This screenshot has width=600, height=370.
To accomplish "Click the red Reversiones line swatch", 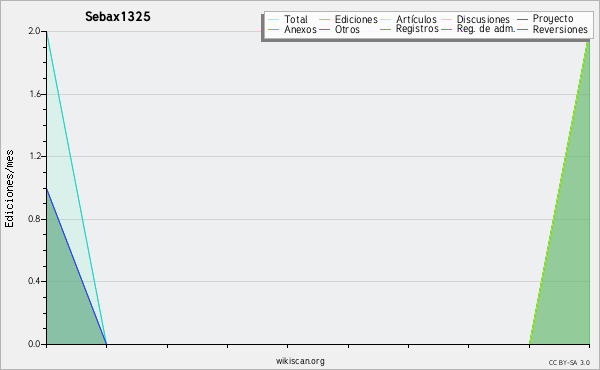I will (522, 29).
